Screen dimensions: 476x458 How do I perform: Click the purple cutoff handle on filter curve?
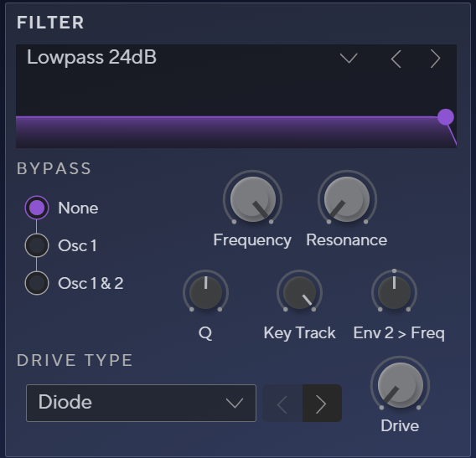coord(446,117)
